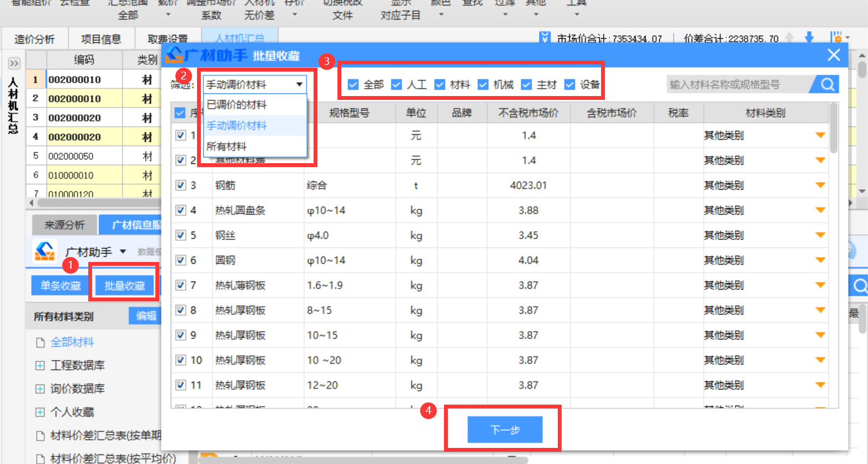Close the 批量收藏 dialog
This screenshot has height=464, width=868.
click(x=834, y=55)
